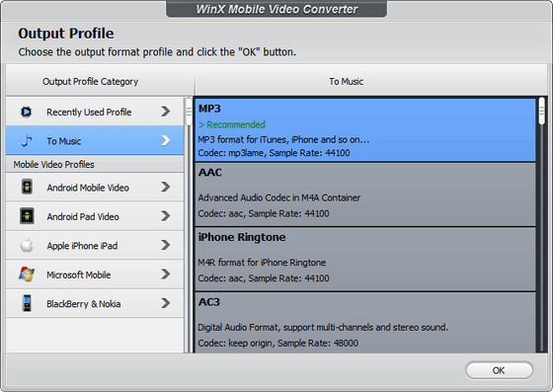
Task: Choose the MP3 recommended profile
Action: pos(365,130)
